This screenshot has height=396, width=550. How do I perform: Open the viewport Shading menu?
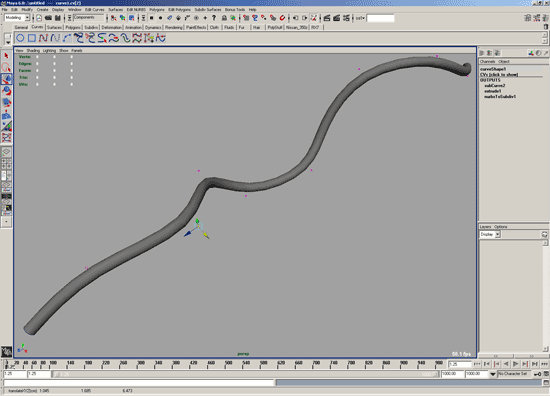click(33, 51)
